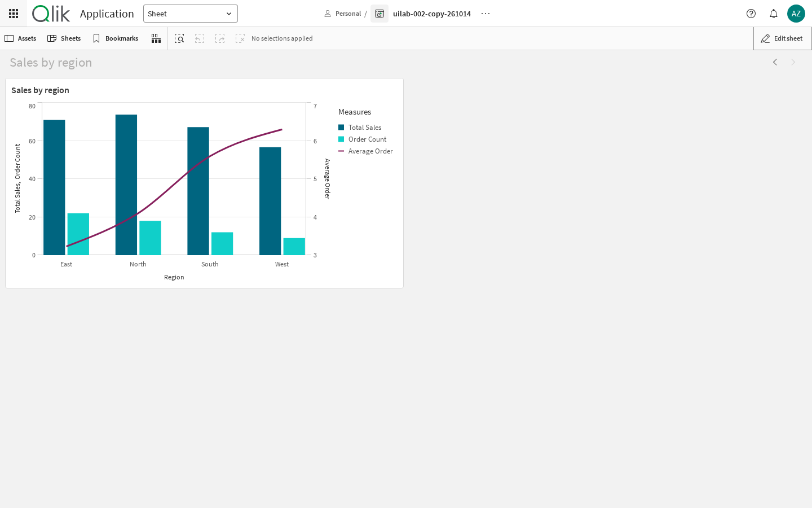Click No selections applied text
The width and height of the screenshot is (812, 508).
coord(282,38)
